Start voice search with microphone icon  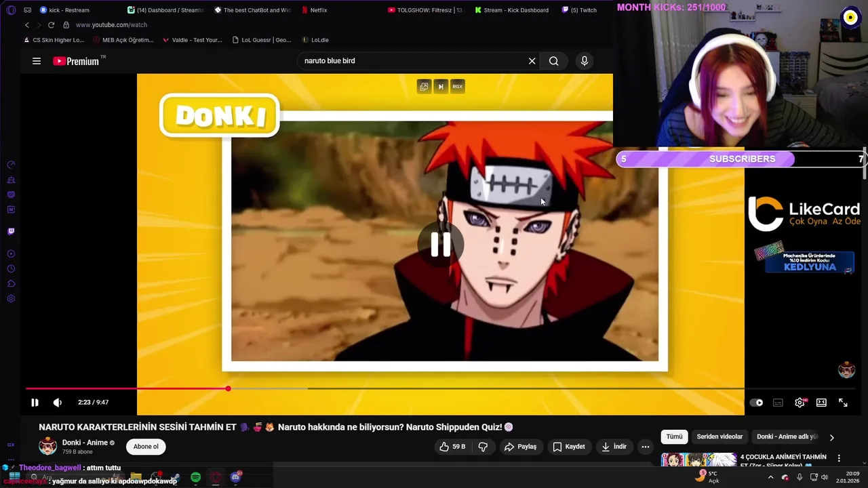click(585, 61)
